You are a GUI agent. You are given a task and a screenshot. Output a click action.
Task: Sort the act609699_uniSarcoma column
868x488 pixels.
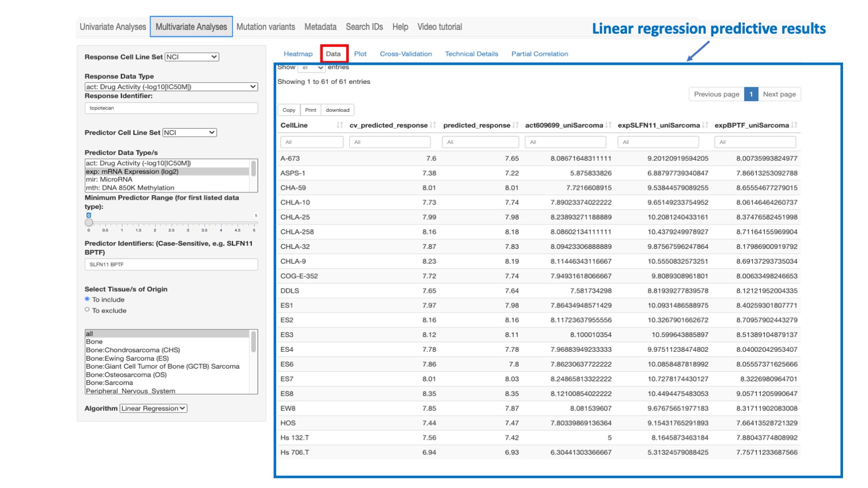point(608,125)
